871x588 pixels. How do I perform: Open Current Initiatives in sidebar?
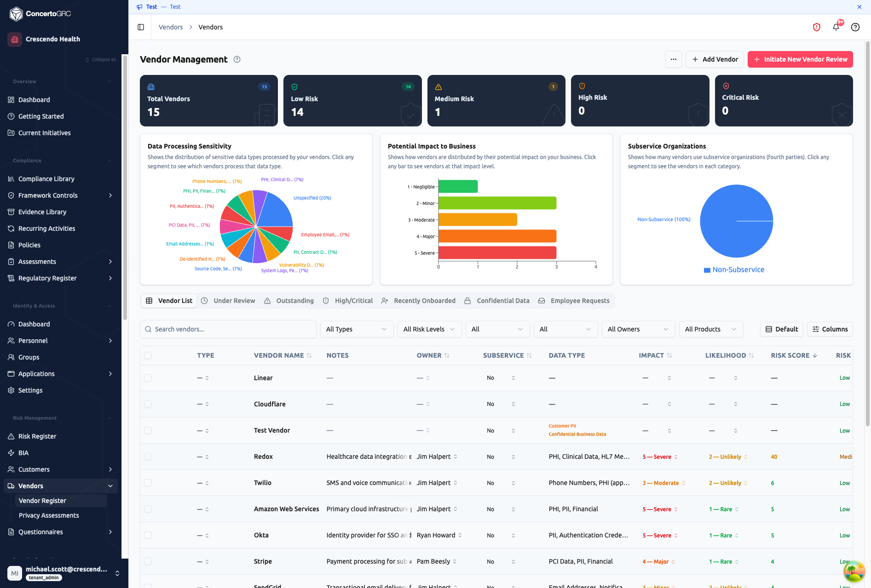click(x=45, y=133)
